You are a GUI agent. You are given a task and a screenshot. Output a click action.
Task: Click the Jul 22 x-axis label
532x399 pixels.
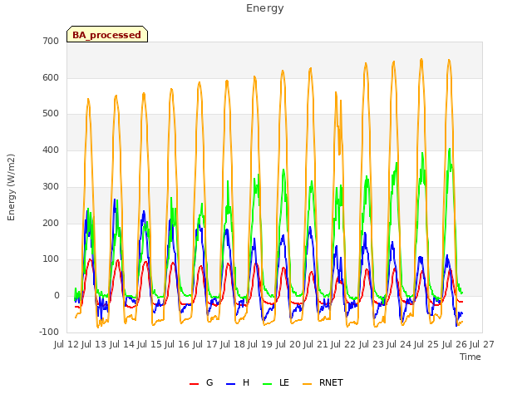(x=343, y=345)
